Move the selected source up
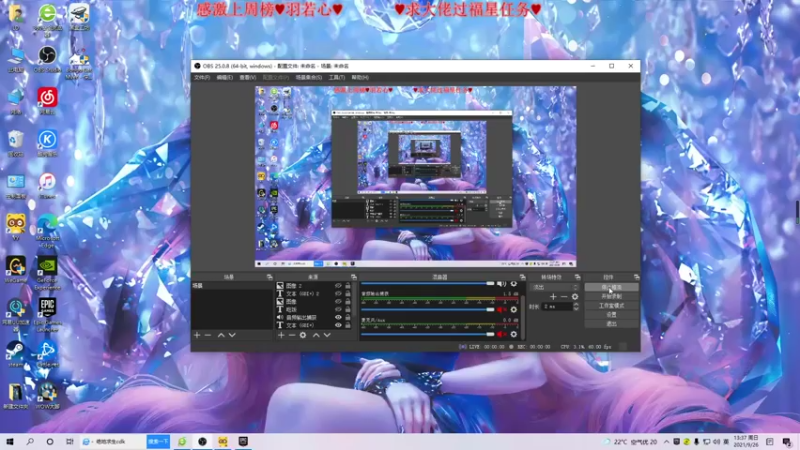Image resolution: width=800 pixels, height=450 pixels. coord(316,335)
